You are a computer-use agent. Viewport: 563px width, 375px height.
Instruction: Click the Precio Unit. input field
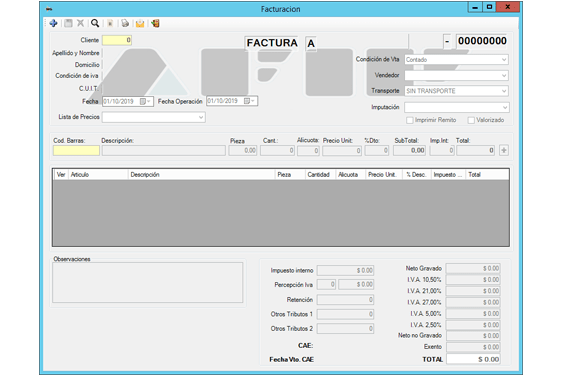click(342, 151)
